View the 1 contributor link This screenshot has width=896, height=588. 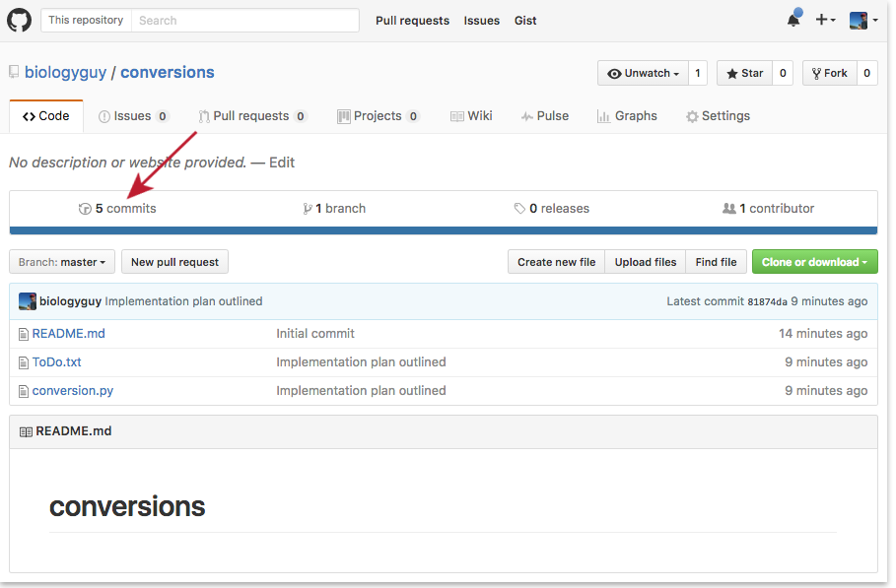769,209
